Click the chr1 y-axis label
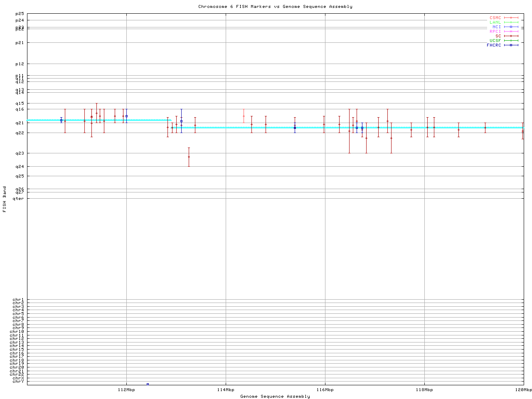 pos(19,299)
